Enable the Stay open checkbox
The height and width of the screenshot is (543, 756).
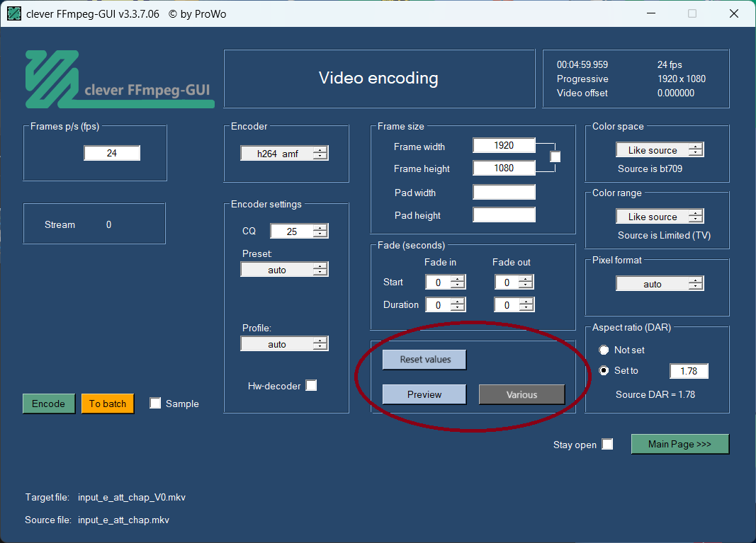[x=607, y=444]
